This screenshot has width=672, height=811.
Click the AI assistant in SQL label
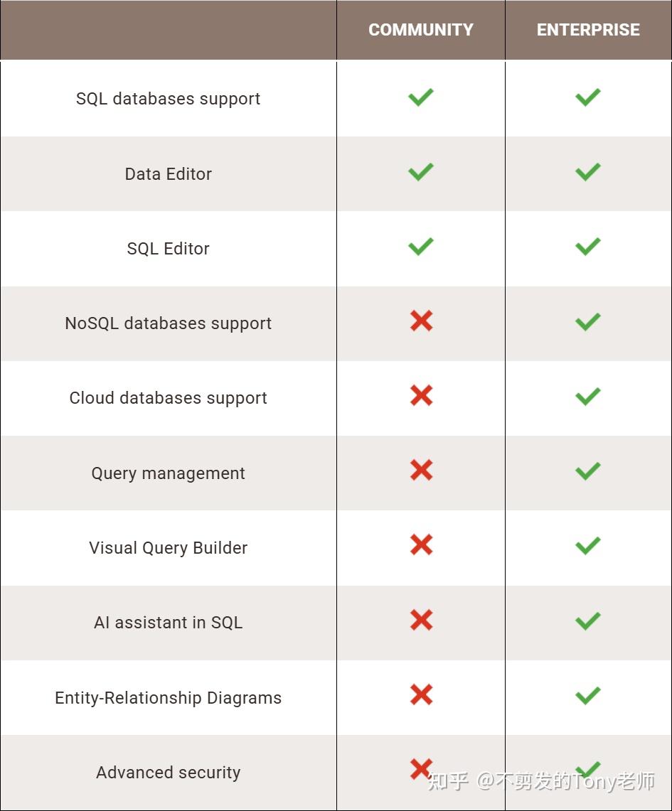coord(169,623)
